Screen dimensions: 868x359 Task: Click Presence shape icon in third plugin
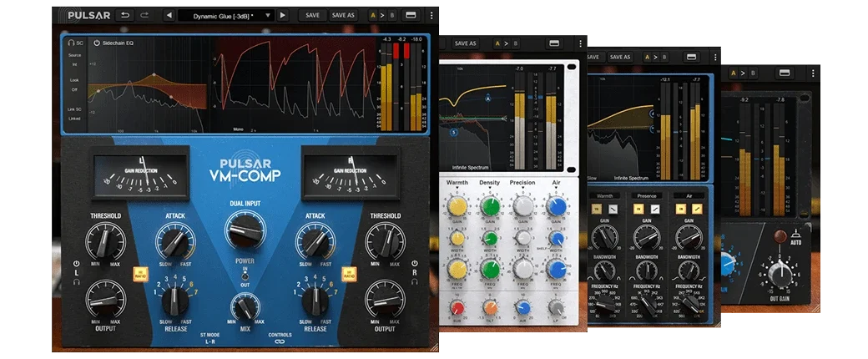pos(655,209)
